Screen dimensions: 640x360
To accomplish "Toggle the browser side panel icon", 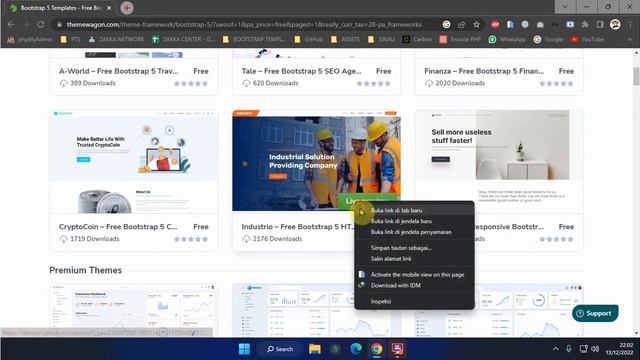I will [x=600, y=24].
